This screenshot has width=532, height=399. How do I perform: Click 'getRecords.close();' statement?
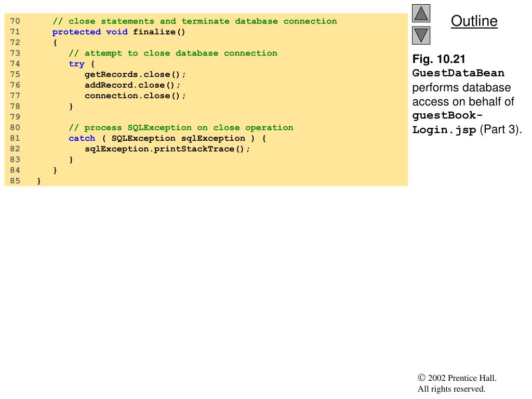pyautogui.click(x=135, y=74)
